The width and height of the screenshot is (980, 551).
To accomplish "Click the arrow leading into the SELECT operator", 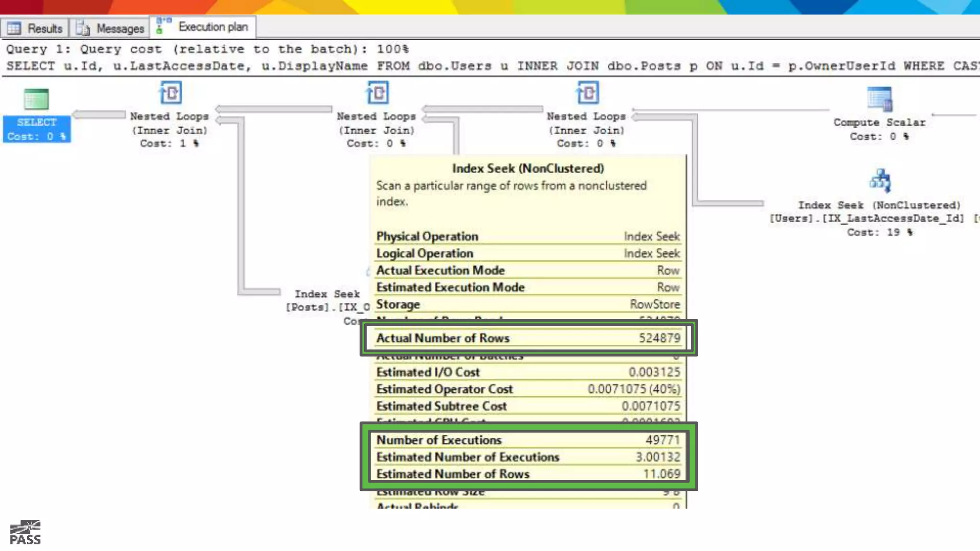I will [x=99, y=114].
